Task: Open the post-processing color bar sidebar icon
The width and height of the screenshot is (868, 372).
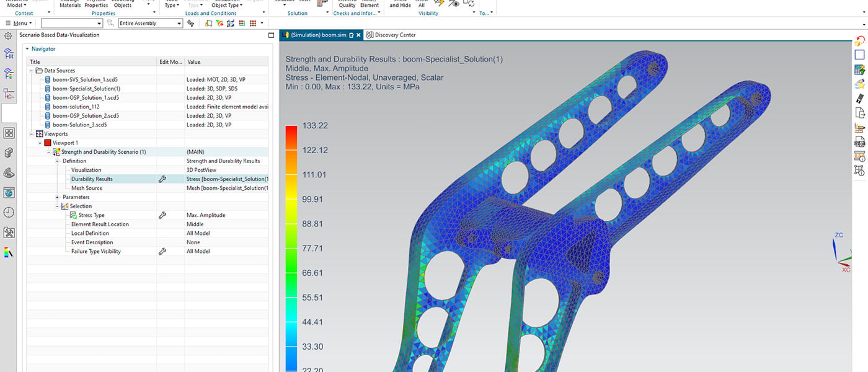Action: (9, 252)
